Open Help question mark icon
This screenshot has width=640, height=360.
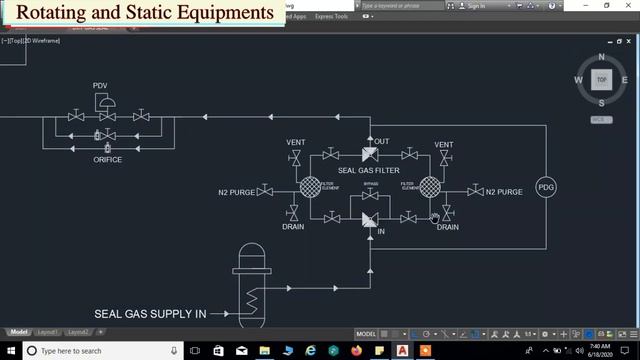(552, 6)
